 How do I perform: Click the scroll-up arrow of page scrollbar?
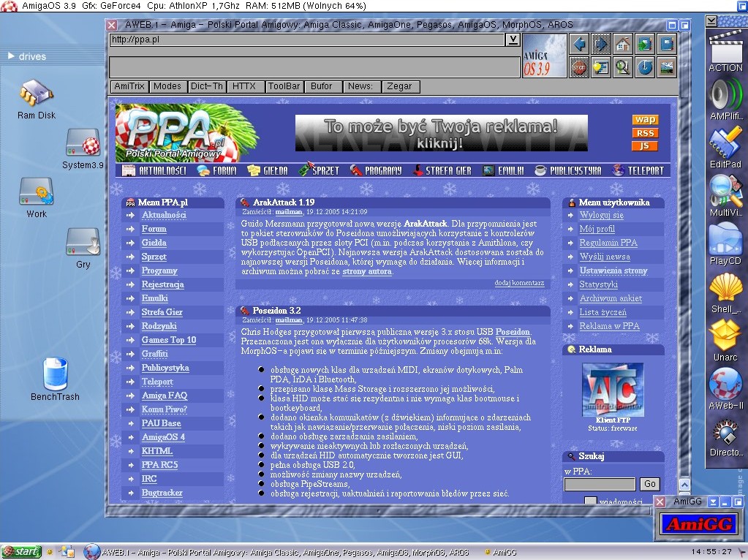(684, 484)
